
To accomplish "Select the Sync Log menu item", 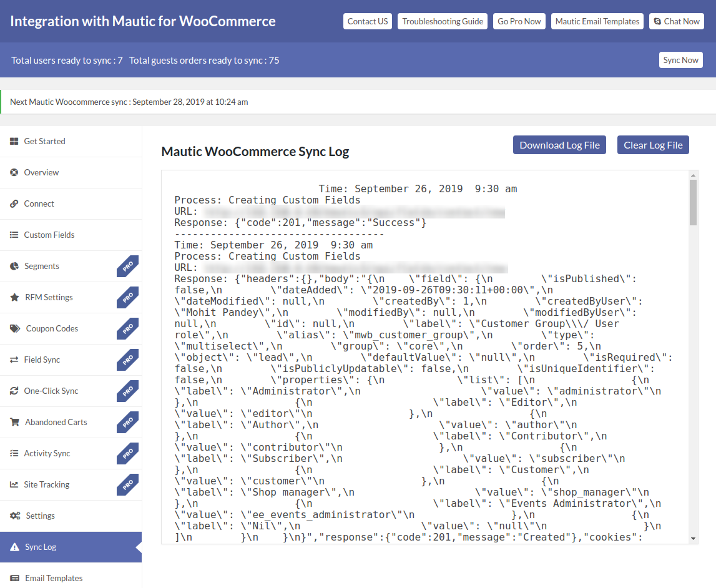I will coord(71,547).
